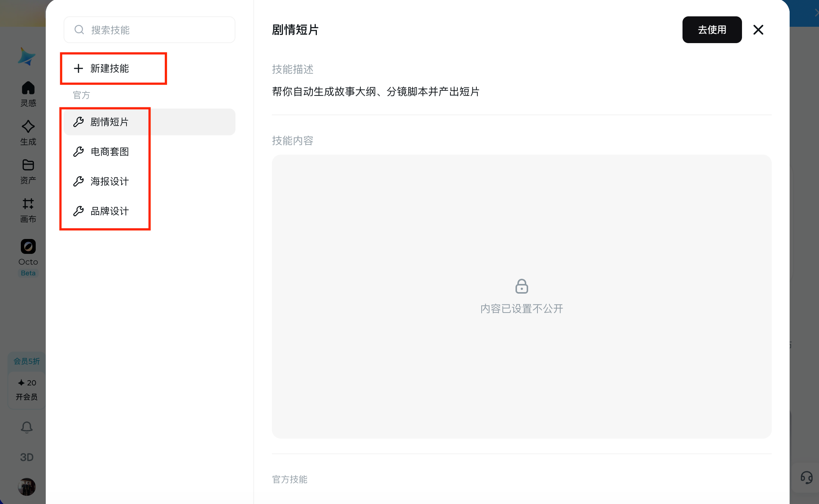Open the 资产 assets folder
This screenshot has width=819, height=504.
[x=28, y=171]
